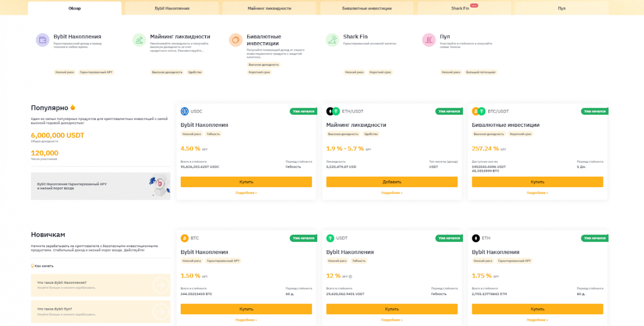Click the ETH/USDT pair icon
The height and width of the screenshot is (326, 644).
coord(333,111)
